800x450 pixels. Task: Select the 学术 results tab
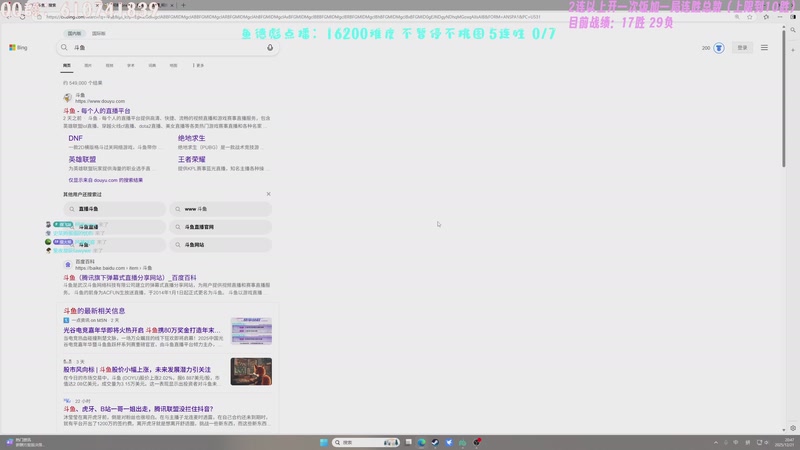tap(131, 65)
